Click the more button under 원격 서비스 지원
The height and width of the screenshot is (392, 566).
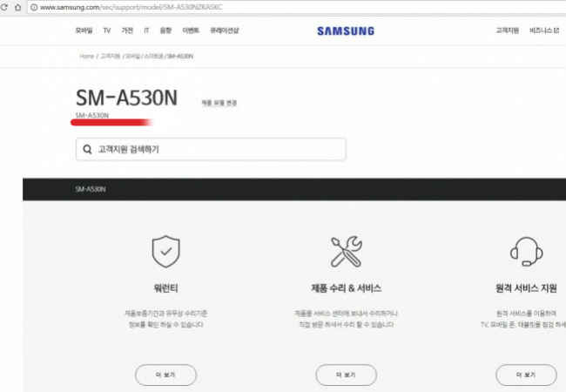[x=526, y=375]
